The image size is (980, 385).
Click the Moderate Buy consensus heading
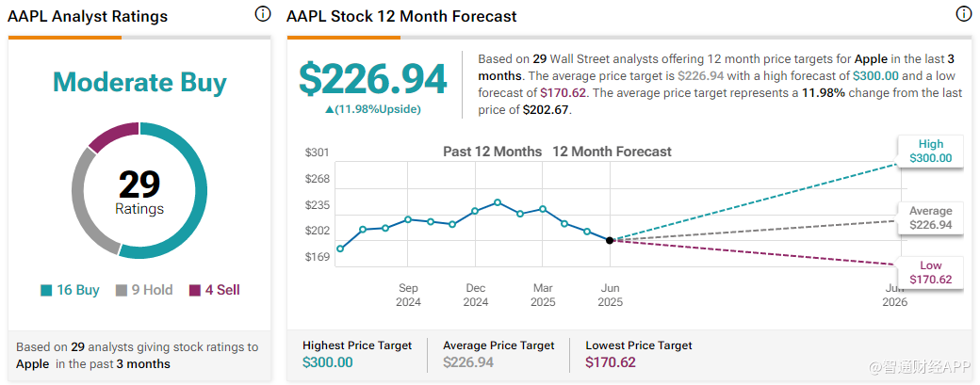coord(139,83)
